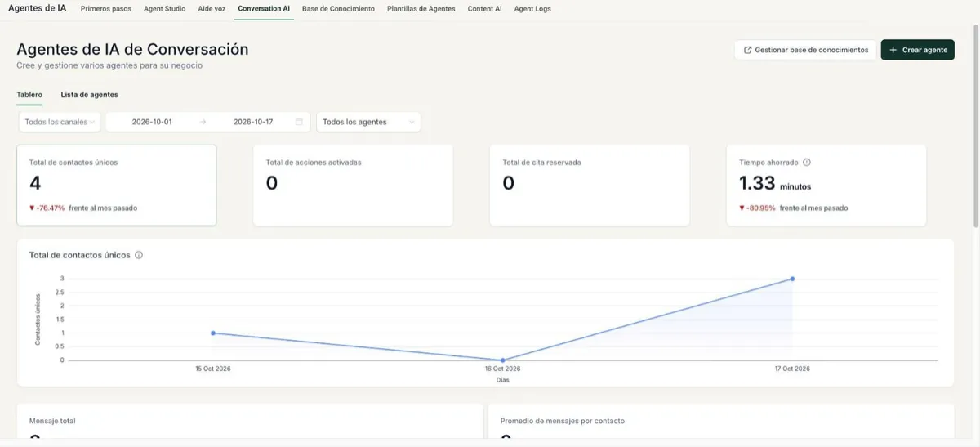Switch to Lista de agentes sub-tab
980x447 pixels.
click(x=89, y=95)
